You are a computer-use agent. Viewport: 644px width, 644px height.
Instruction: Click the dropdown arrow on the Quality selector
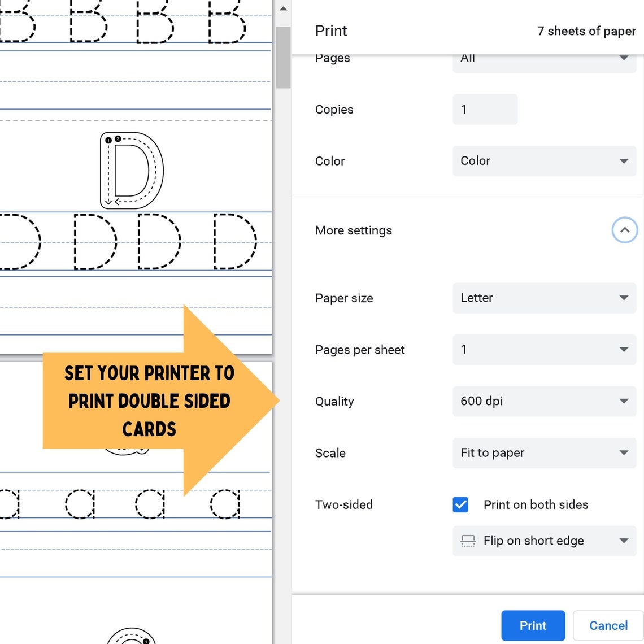(624, 401)
